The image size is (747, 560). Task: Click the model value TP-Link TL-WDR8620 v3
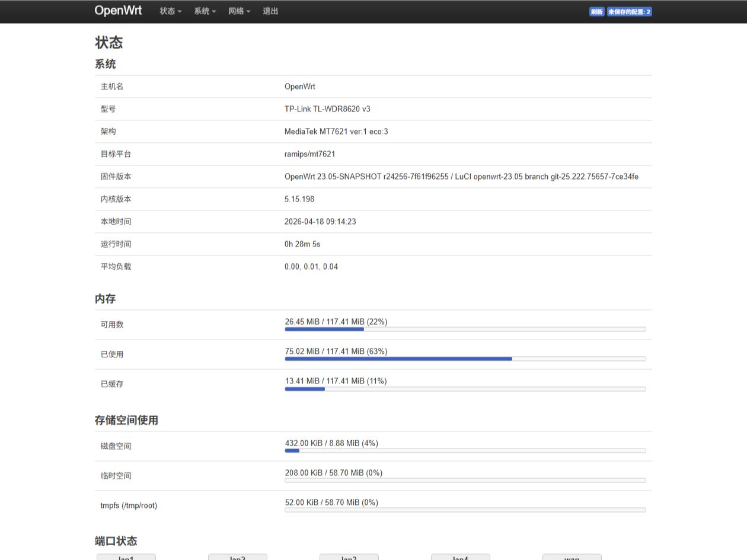coord(327,109)
